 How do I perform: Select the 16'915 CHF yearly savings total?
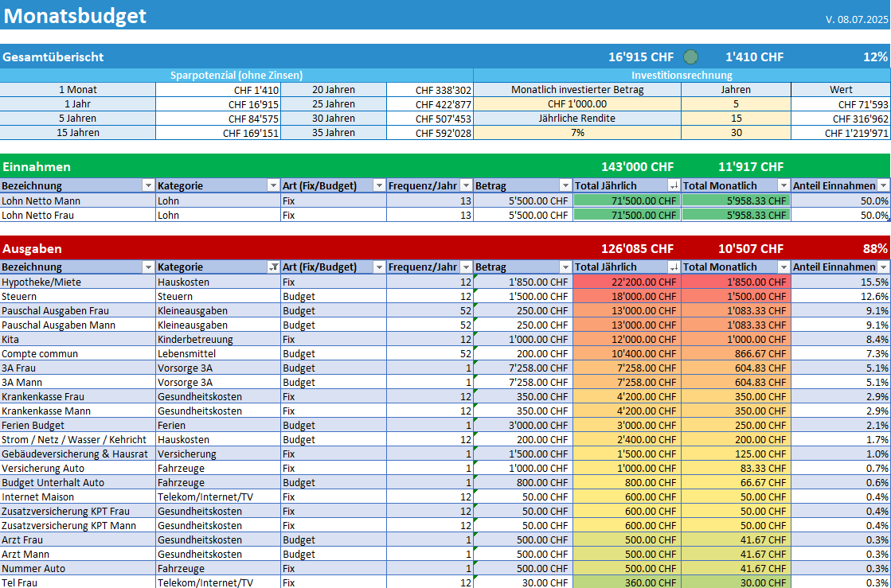[x=641, y=56]
